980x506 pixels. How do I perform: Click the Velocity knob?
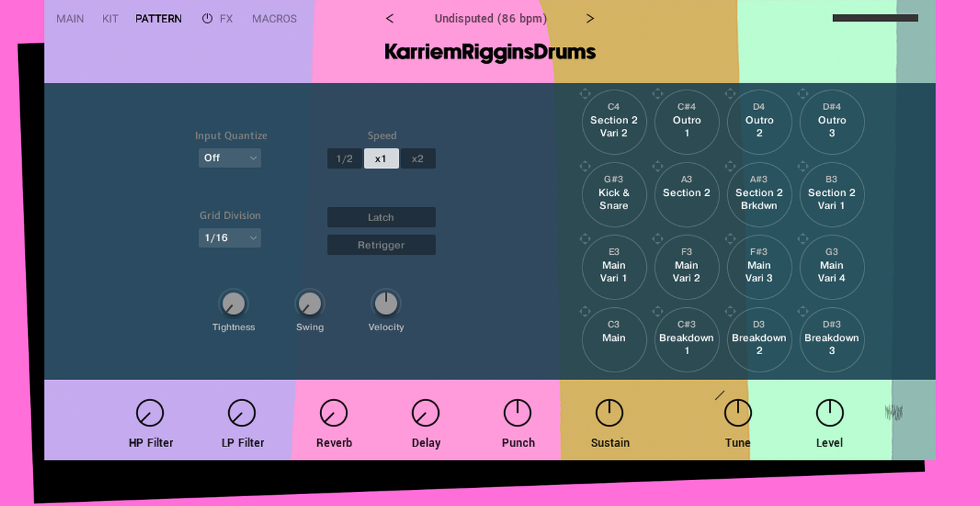(x=386, y=304)
